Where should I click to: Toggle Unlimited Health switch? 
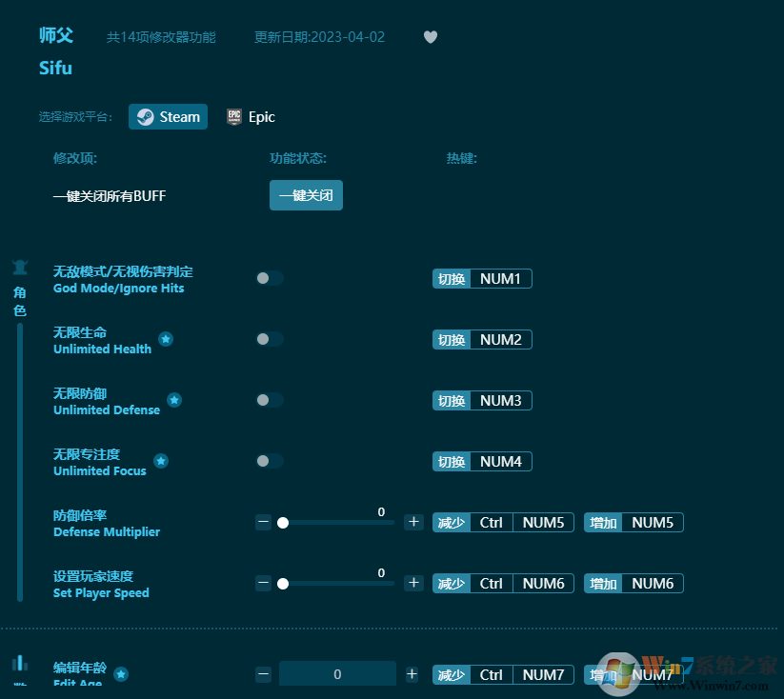270,339
